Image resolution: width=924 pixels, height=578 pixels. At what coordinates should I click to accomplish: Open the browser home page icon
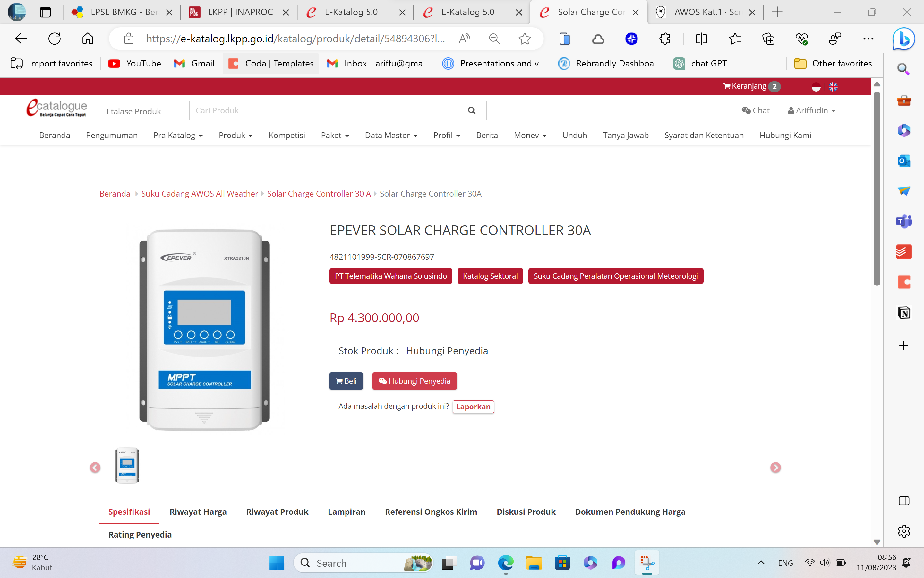88,38
